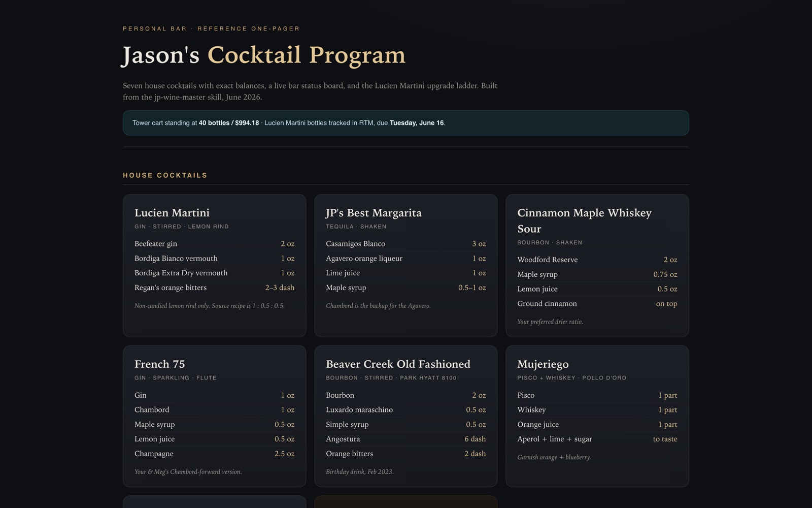The width and height of the screenshot is (812, 508).
Task: Click the "on top" value
Action: tap(666, 304)
